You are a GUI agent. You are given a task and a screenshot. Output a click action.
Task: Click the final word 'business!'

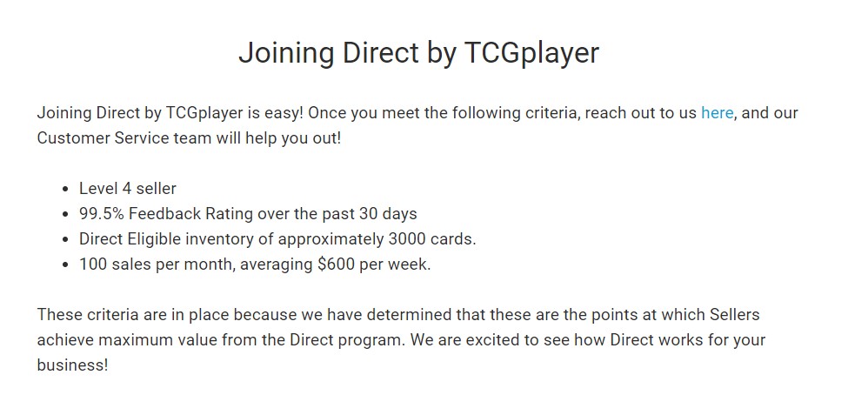tap(72, 365)
